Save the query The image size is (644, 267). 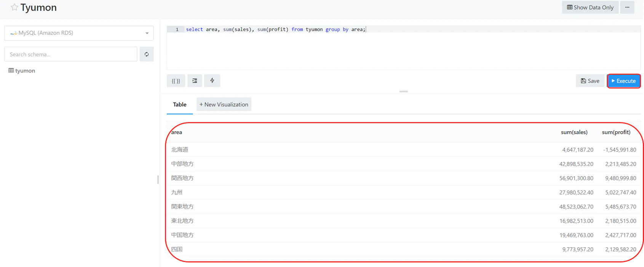(x=590, y=81)
